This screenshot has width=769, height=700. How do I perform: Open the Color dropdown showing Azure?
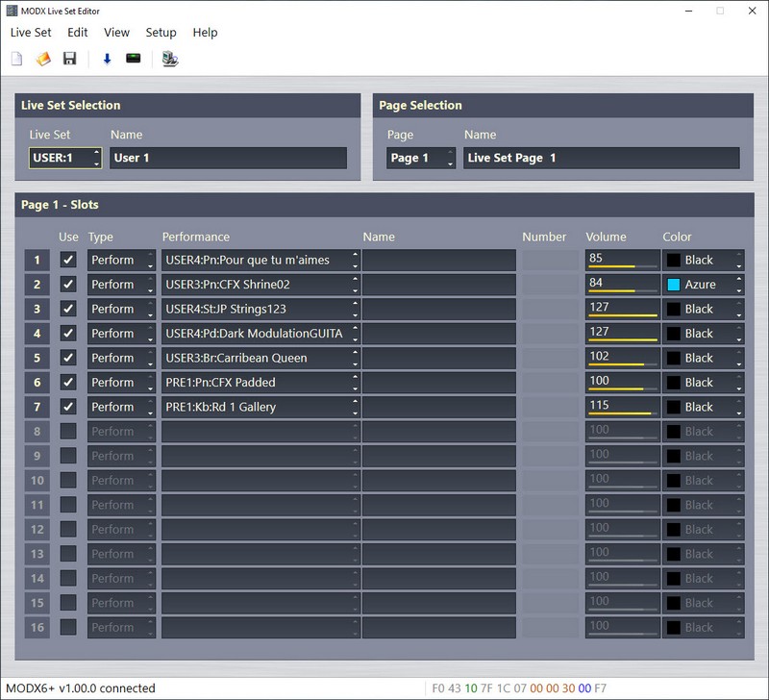(704, 285)
